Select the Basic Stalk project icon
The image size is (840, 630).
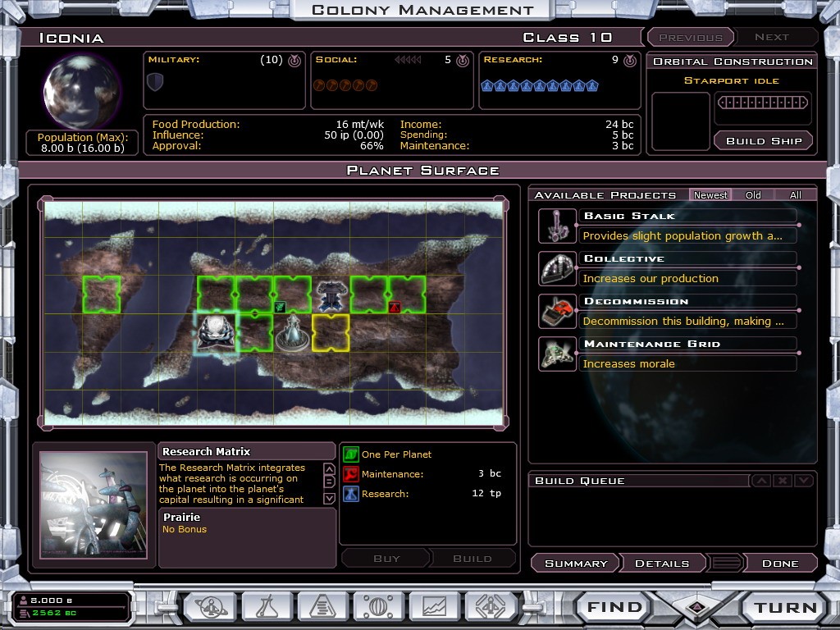(557, 226)
